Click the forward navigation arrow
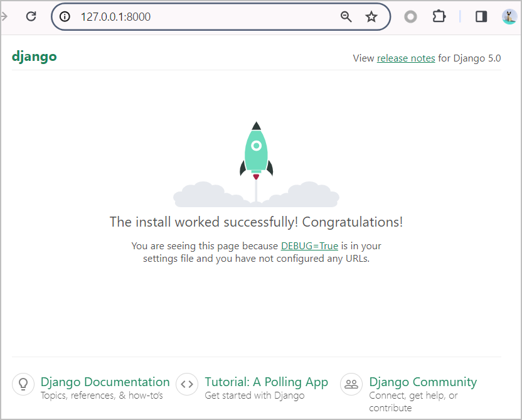This screenshot has width=522, height=420. click(x=4, y=16)
